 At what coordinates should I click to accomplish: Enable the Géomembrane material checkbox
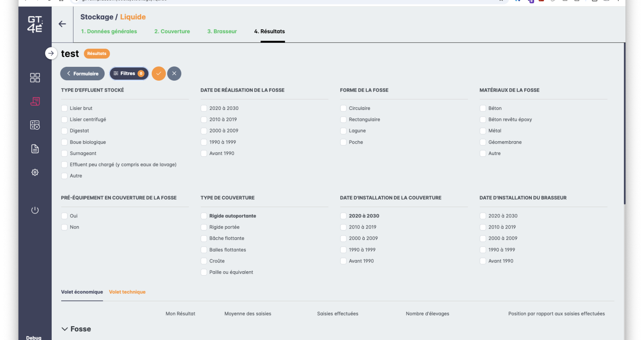point(483,142)
